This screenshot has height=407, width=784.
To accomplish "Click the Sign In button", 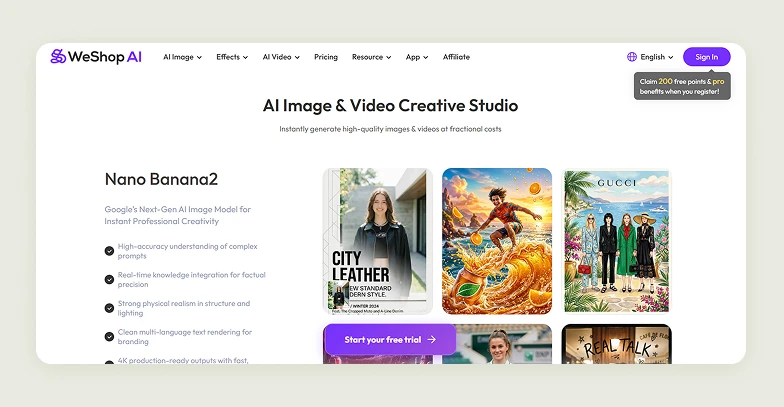I will (706, 57).
